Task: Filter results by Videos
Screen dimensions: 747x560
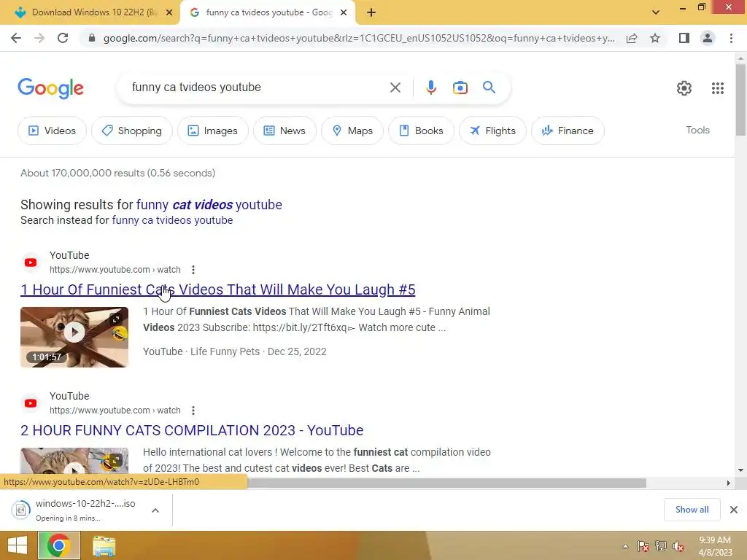Action: pos(52,131)
